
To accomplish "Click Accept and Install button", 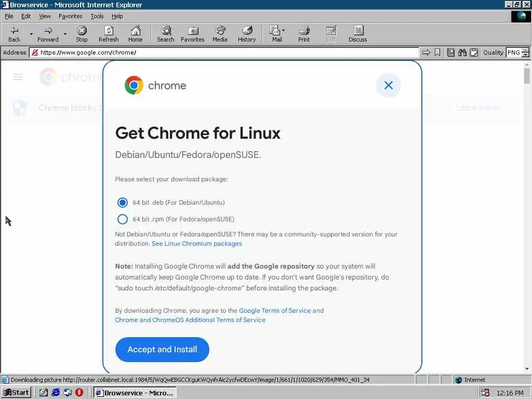I will pyautogui.click(x=162, y=350).
